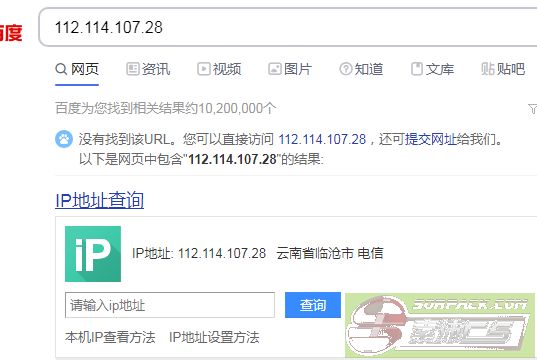This screenshot has height=360, width=537.
Task: Open the search filter funnel icon
Action: (x=533, y=109)
